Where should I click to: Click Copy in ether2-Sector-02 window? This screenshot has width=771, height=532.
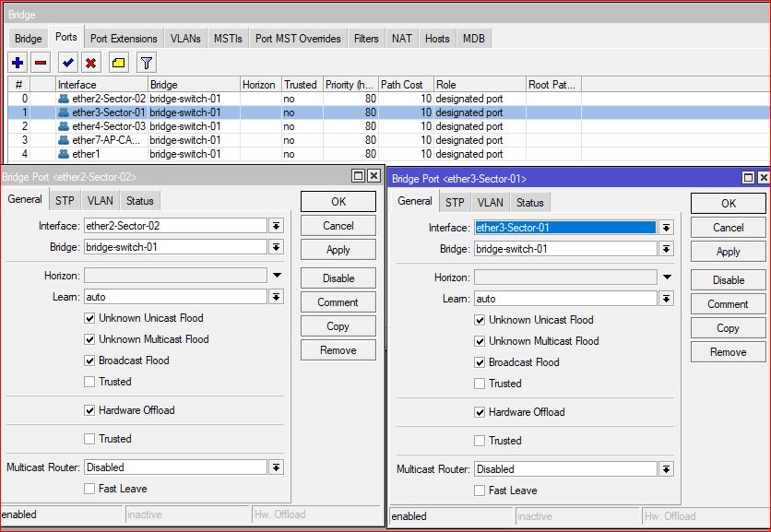pyautogui.click(x=338, y=326)
